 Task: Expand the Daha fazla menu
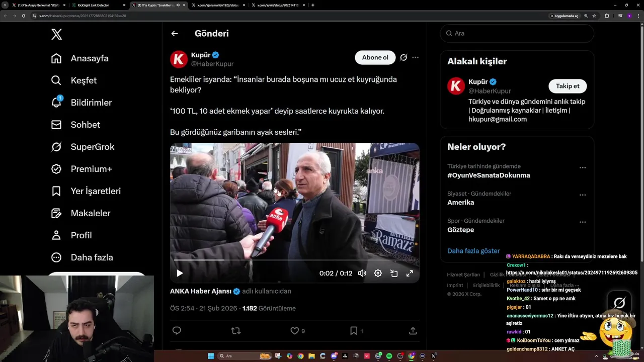tap(82, 257)
